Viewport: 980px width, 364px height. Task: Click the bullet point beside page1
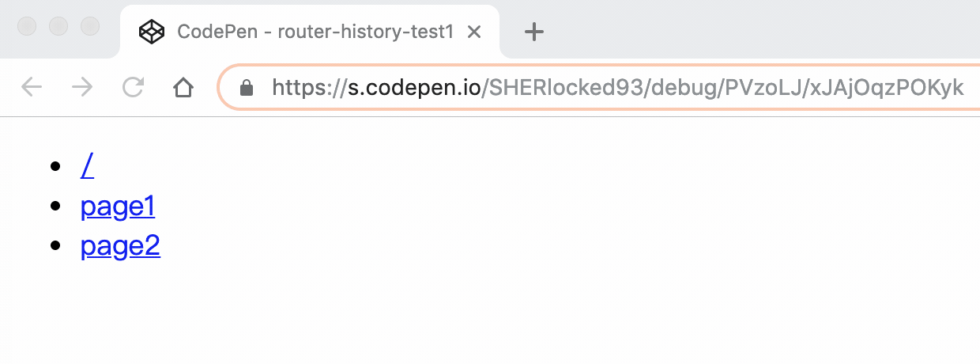point(55,207)
